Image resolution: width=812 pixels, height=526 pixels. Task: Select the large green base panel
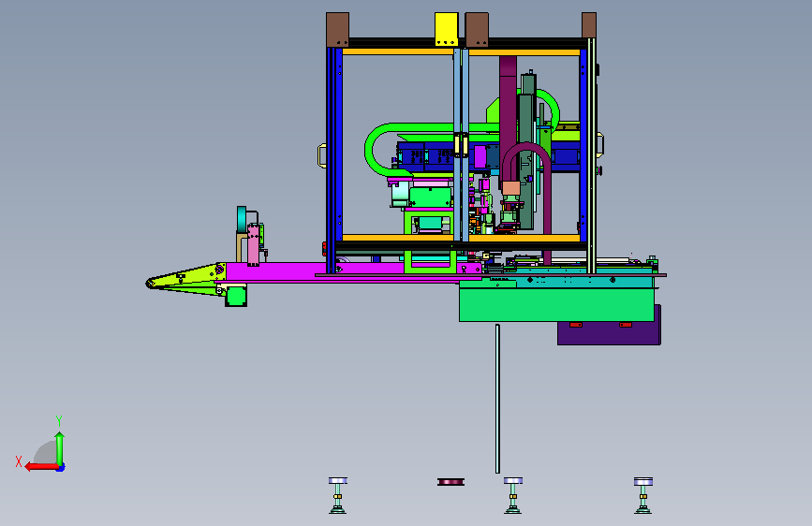[x=556, y=304]
